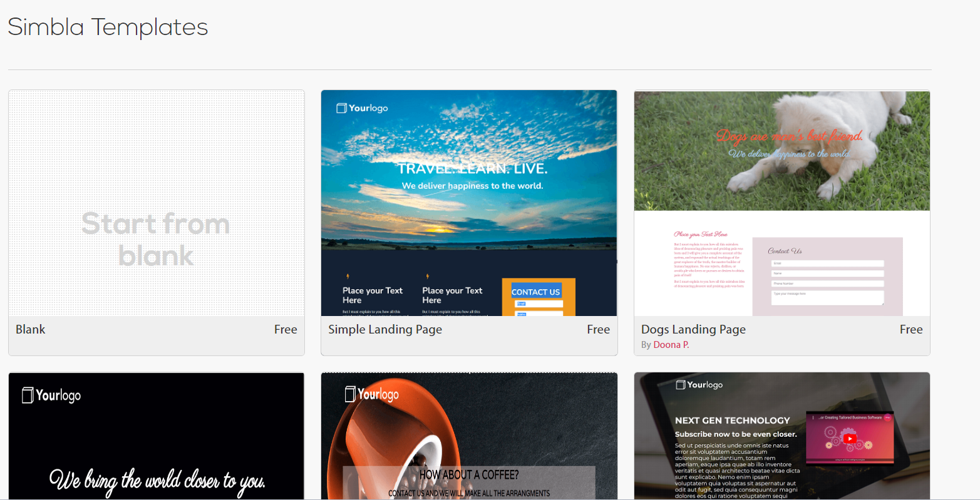Viewport: 980px width, 500px height.
Task: Select the Next Gen Technology template thumbnail
Action: click(782, 436)
